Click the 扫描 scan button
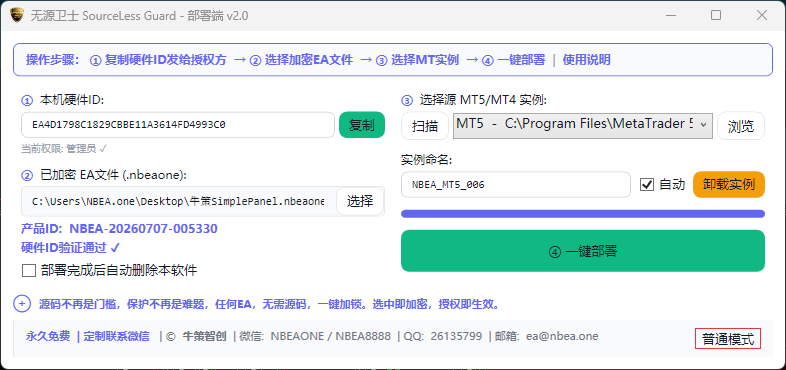The image size is (786, 370). coord(425,125)
